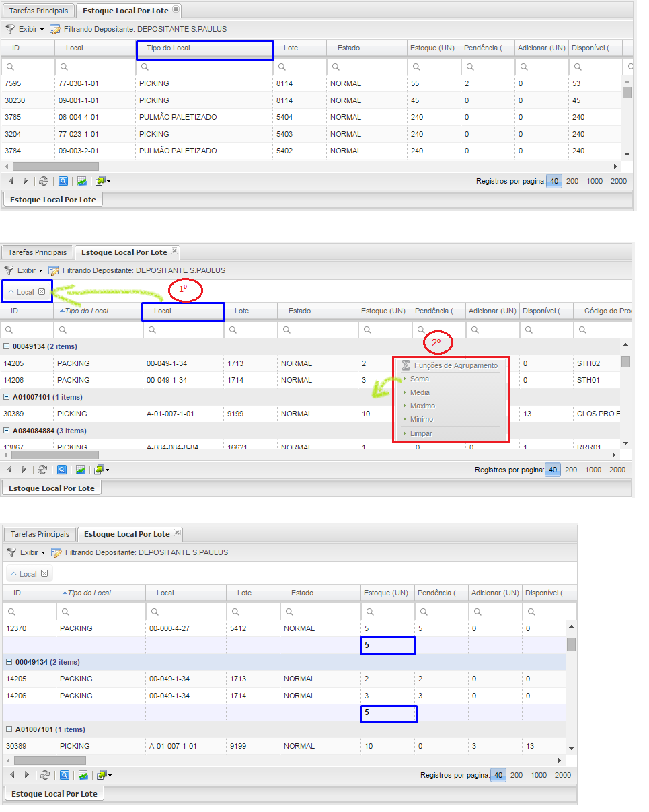Choose Minimo from Funções de Agrupamento menu
This screenshot has width=649, height=812.
pos(422,419)
